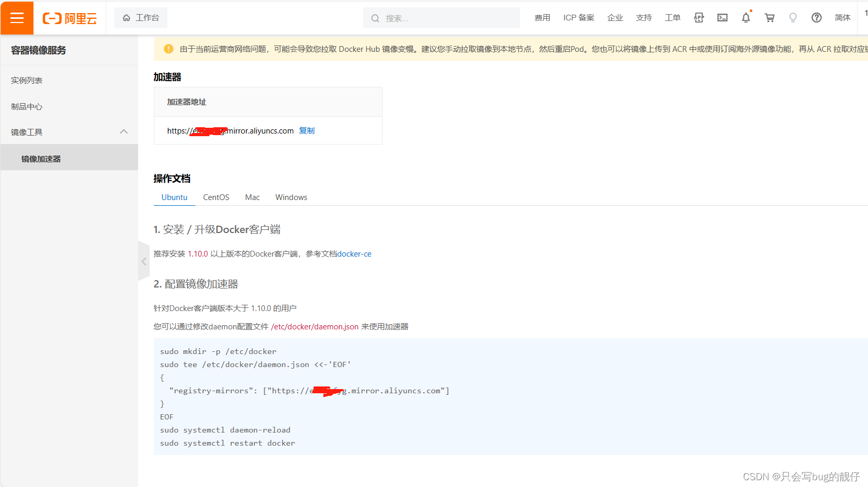Open the 支持 menu
Image resolution: width=868 pixels, height=487 pixels.
tap(644, 18)
